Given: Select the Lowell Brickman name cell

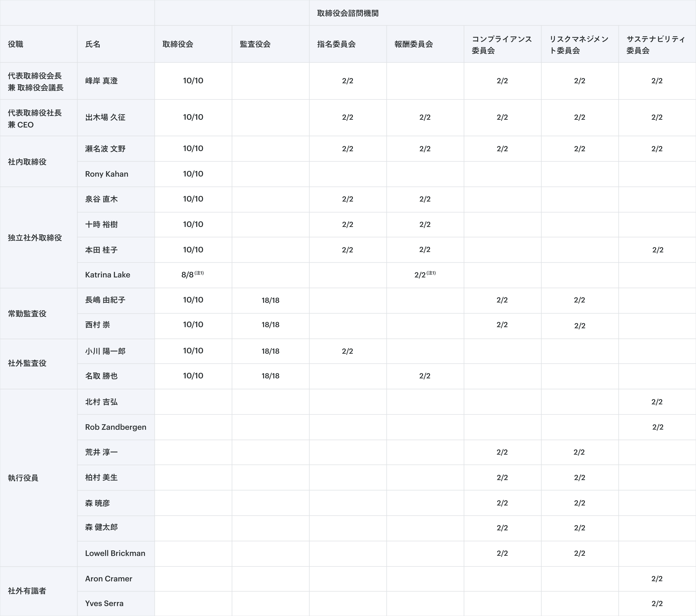Looking at the screenshot, I should (115, 553).
